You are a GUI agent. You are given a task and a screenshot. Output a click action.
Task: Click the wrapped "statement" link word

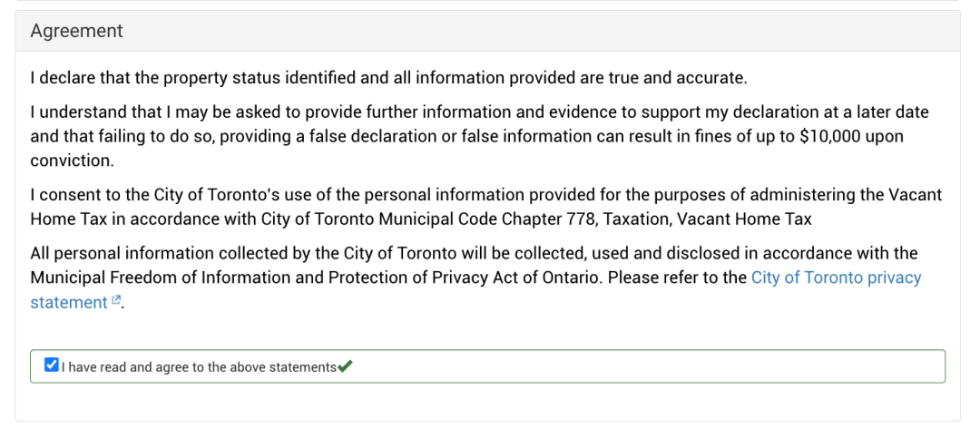[69, 303]
